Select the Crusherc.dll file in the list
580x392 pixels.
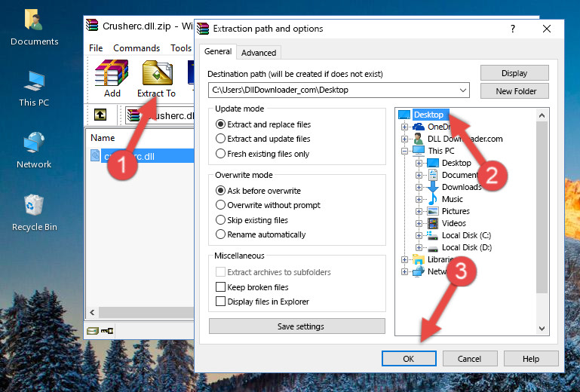(x=142, y=156)
